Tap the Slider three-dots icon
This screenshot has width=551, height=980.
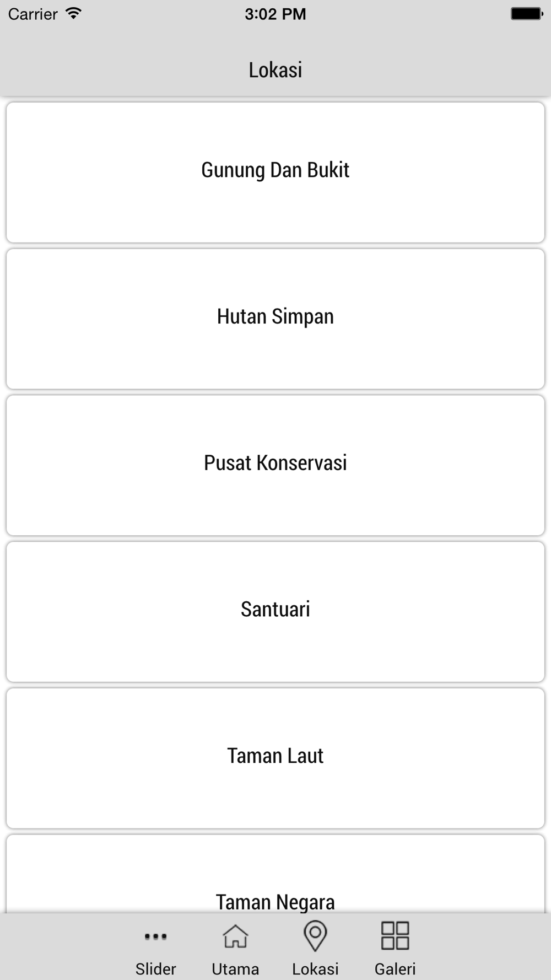155,936
